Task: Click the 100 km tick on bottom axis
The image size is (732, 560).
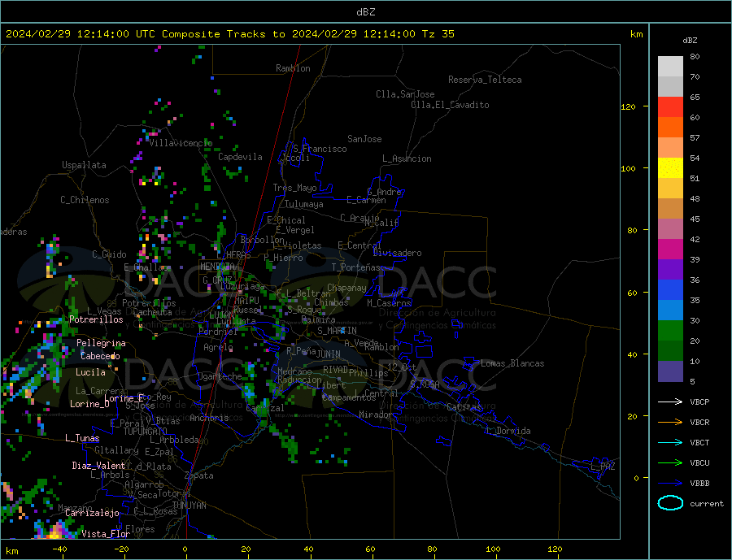Action: tap(494, 549)
